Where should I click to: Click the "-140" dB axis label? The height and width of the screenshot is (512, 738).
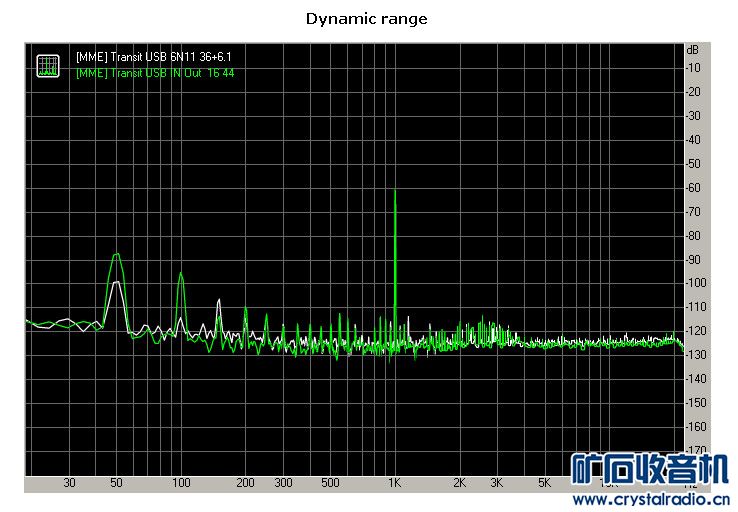(696, 379)
